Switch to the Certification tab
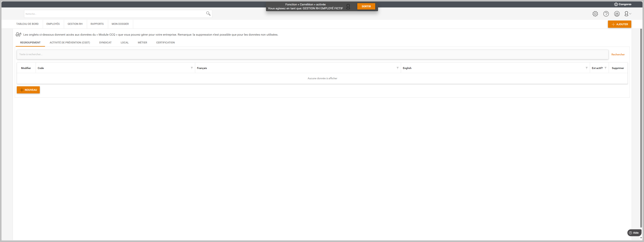Viewport: 644px width, 242px height. pos(165,43)
